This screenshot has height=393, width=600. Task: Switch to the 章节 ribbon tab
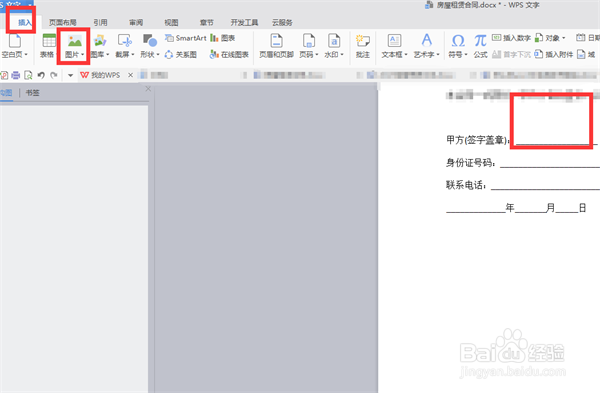pyautogui.click(x=207, y=23)
